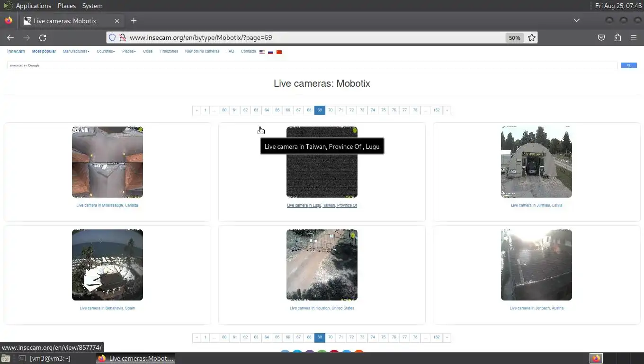Open the list all tabs chevron

[576, 20]
